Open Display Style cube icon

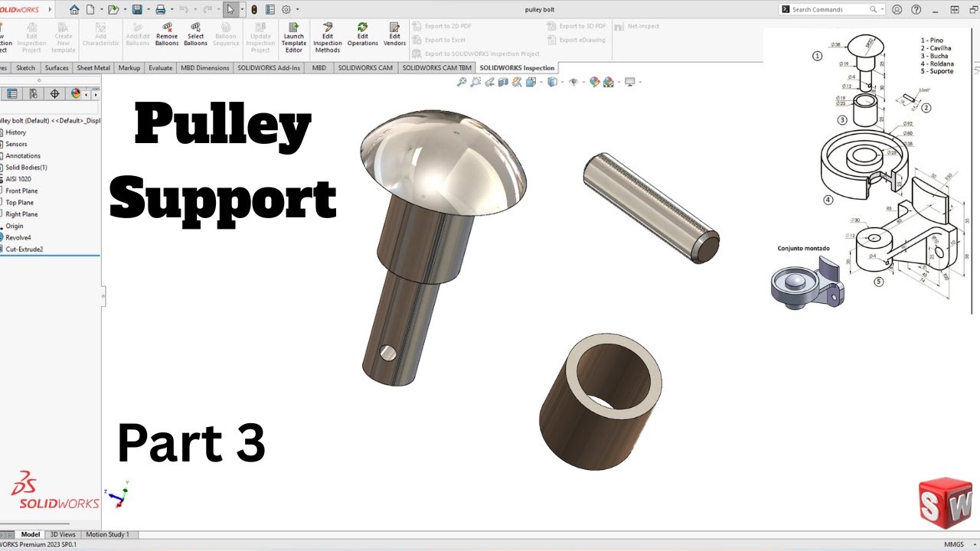552,82
